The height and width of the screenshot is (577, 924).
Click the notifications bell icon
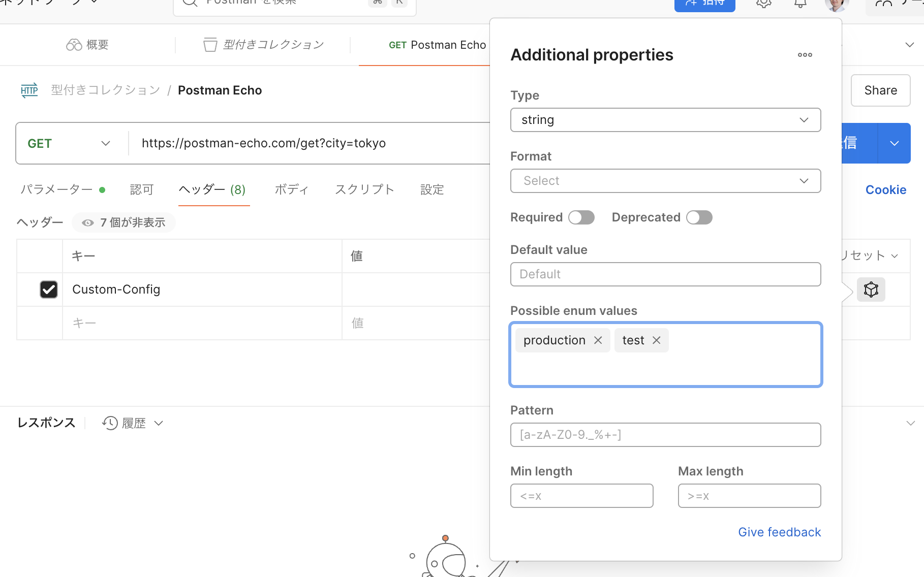(x=800, y=4)
